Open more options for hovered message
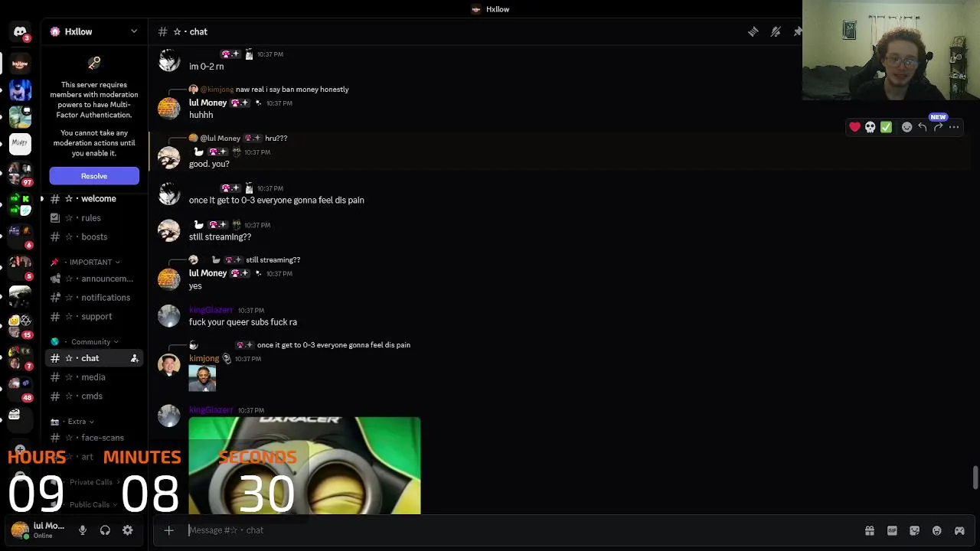Screen dimensions: 980x551 coord(954,127)
